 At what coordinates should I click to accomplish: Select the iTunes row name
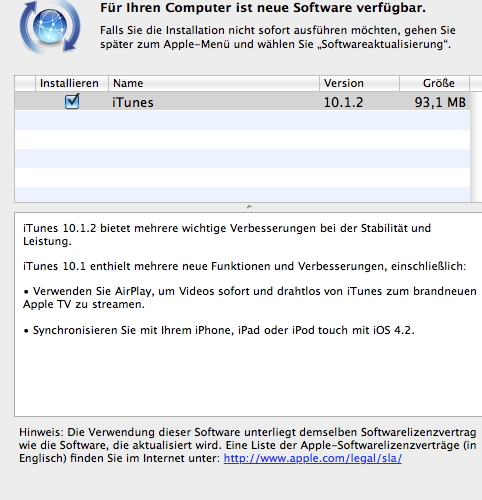[133, 102]
